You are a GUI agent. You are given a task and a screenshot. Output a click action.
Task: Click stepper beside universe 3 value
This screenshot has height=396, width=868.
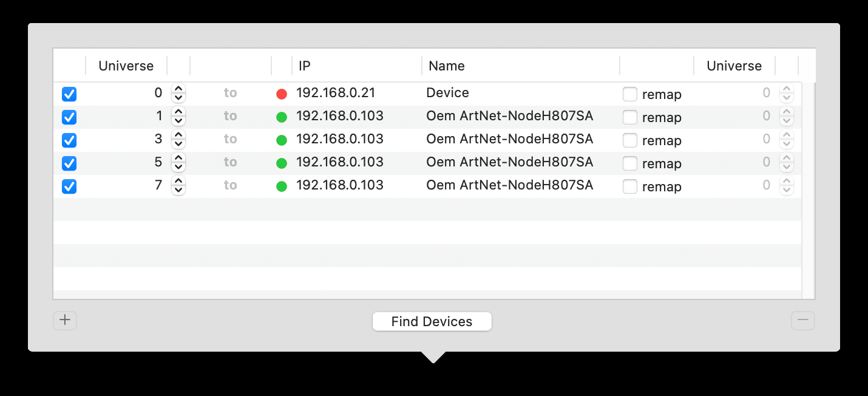point(178,140)
